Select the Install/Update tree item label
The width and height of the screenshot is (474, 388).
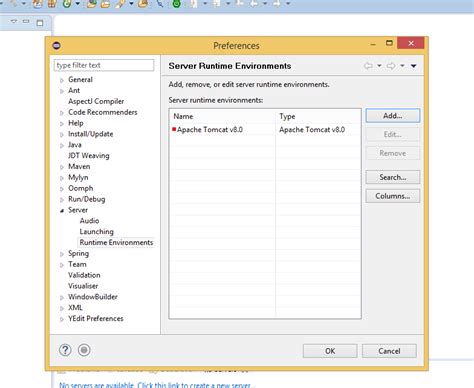pos(91,134)
